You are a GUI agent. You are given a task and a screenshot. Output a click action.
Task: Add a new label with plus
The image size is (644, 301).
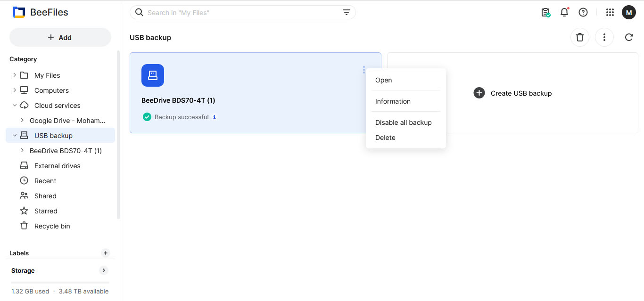click(106, 253)
